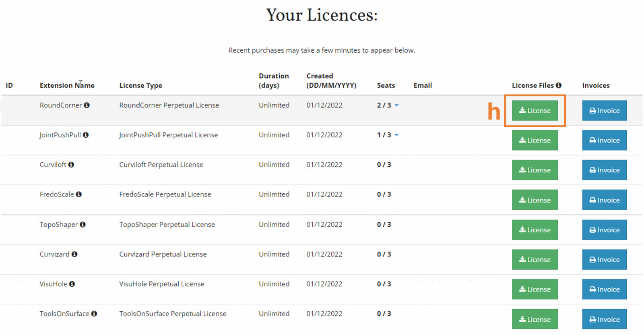
Task: Select ToolsOnSurface Perpetual License text
Action: coord(173,314)
